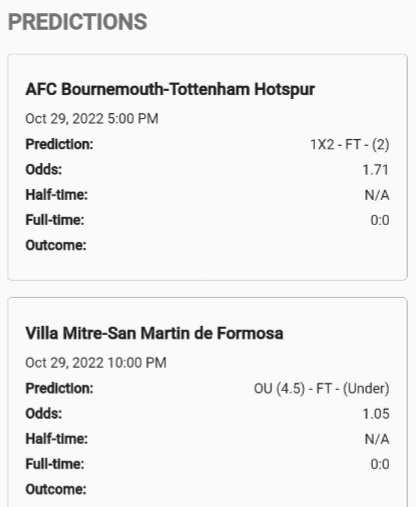
Task: Click the Half-time label in the Bournemouth card
Action: 57,195
